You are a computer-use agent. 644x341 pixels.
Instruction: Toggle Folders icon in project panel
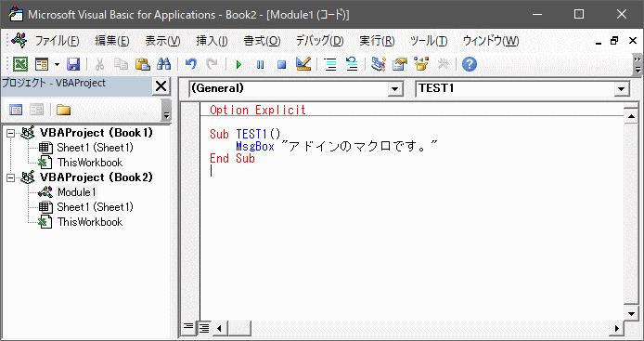pos(63,110)
